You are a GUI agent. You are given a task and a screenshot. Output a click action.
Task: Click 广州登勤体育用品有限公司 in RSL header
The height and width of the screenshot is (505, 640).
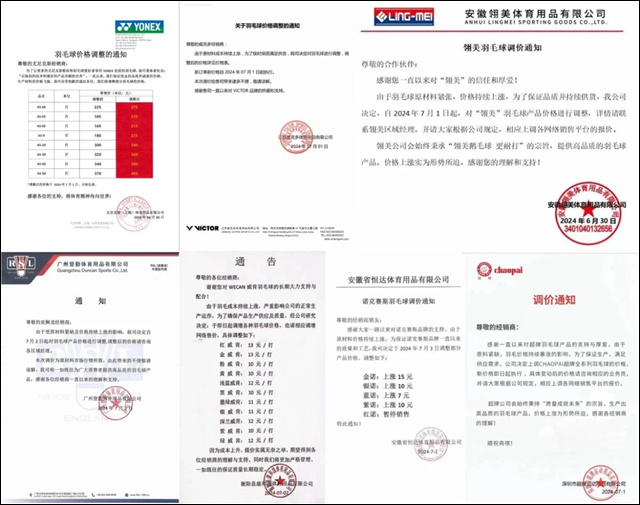coord(93,264)
